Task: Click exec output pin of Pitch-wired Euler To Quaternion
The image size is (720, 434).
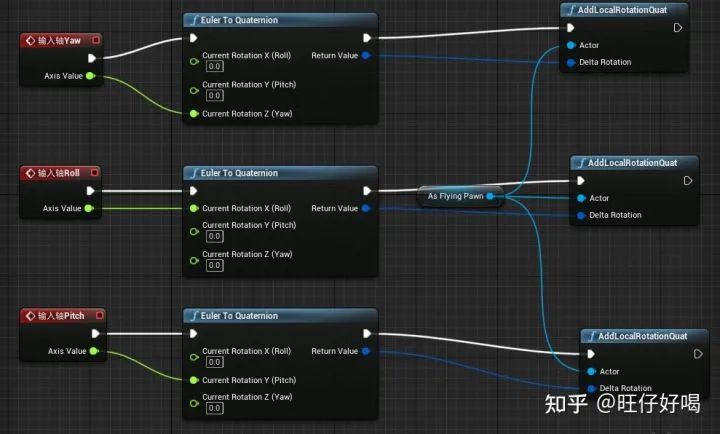Action: click(x=367, y=333)
